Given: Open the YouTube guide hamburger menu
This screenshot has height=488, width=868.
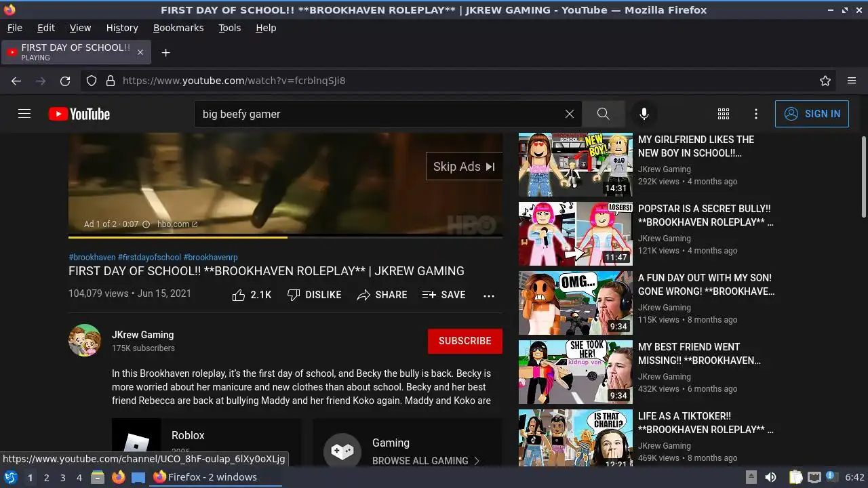Looking at the screenshot, I should (x=24, y=114).
